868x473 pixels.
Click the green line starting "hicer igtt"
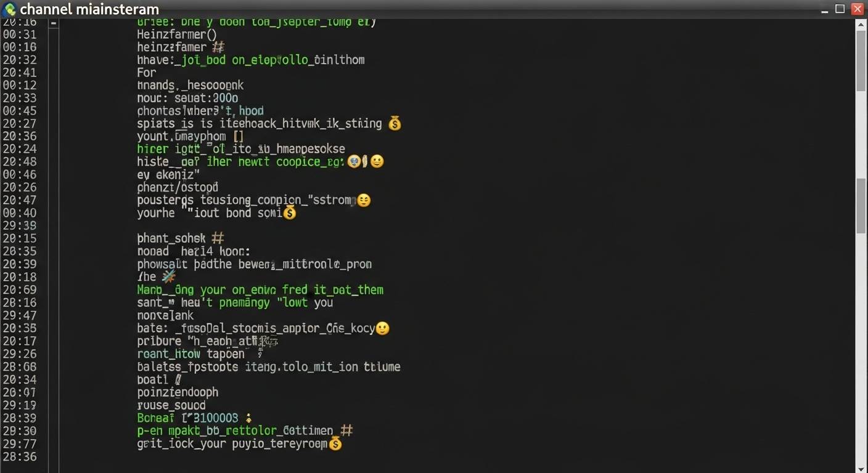click(x=241, y=149)
